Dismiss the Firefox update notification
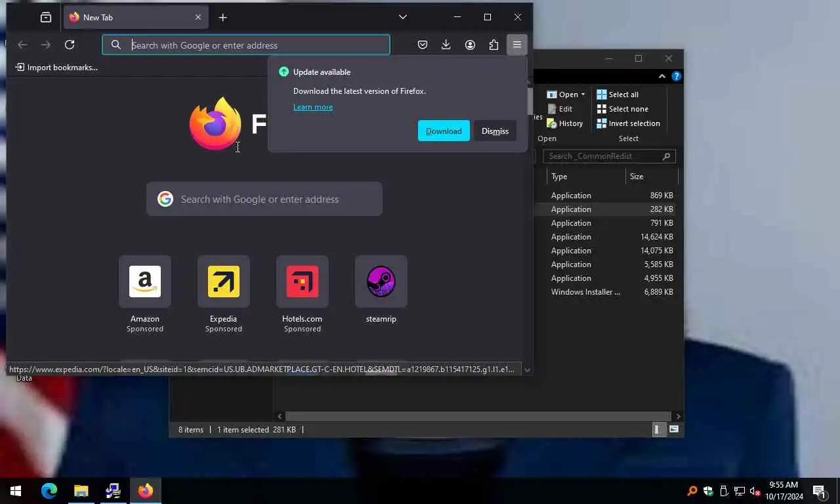 495,131
